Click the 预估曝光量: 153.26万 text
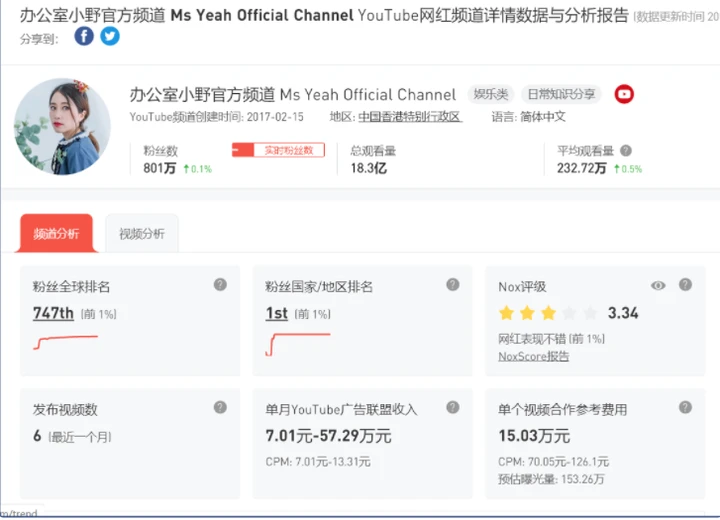Image resolution: width=720 pixels, height=520 pixels. pyautogui.click(x=551, y=480)
